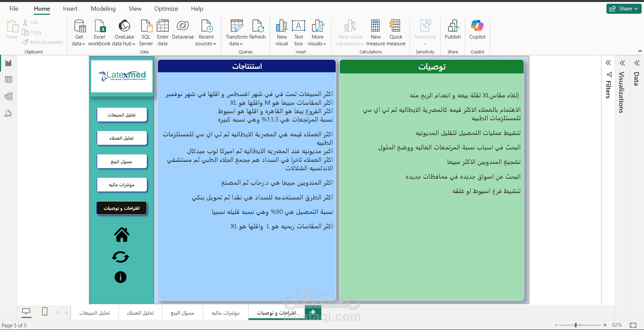Screen dimensions: 644x330
Task: Open the Copilot icon
Action: click(477, 26)
